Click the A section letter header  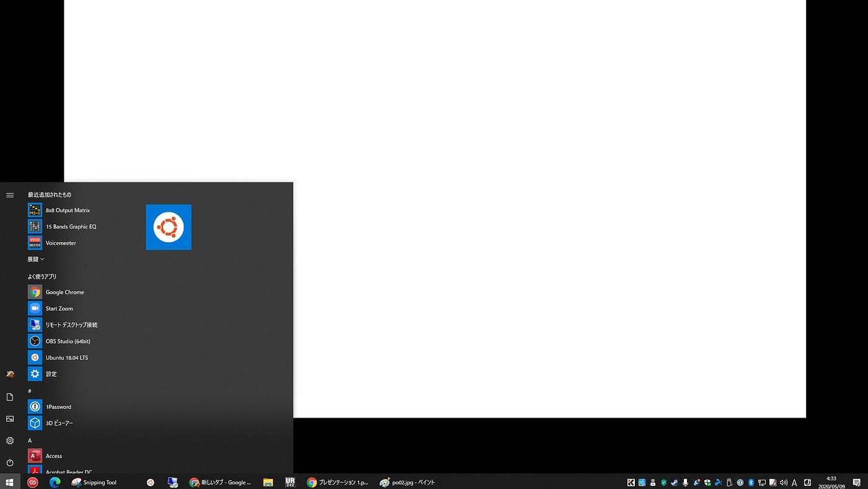coord(30,440)
